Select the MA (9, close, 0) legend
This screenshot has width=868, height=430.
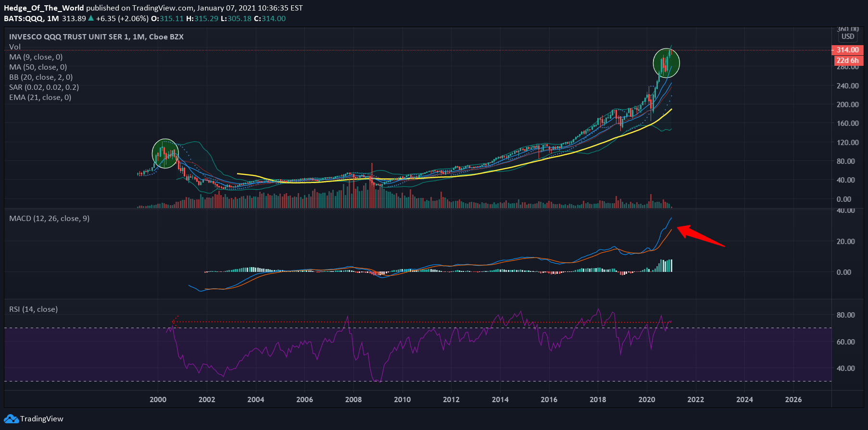coord(36,57)
